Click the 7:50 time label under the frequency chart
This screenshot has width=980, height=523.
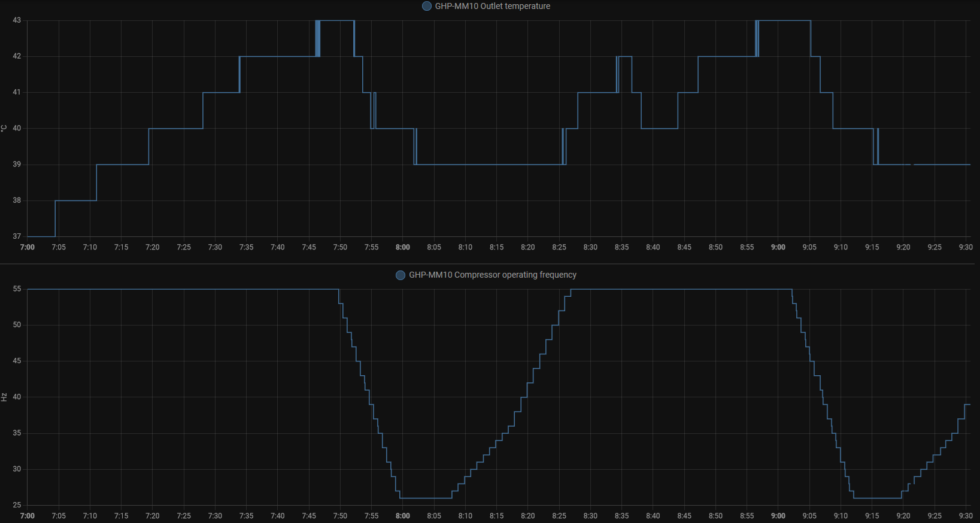[x=340, y=516]
